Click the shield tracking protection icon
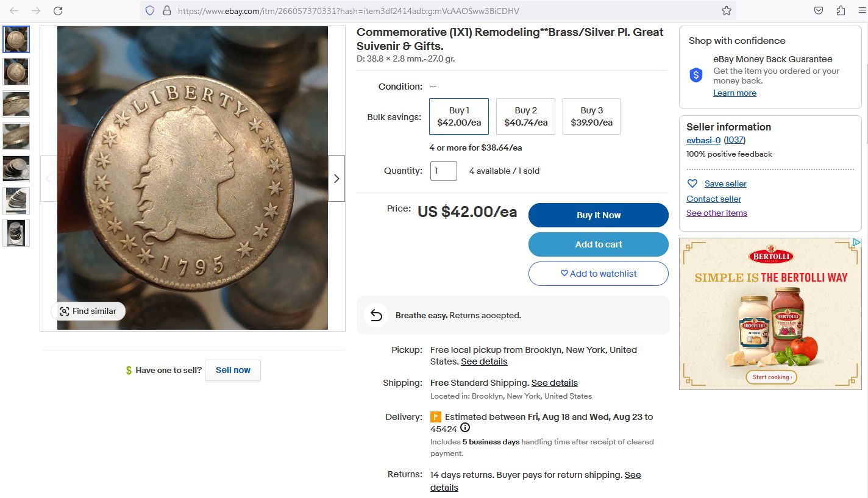The width and height of the screenshot is (868, 498). pyautogui.click(x=150, y=10)
